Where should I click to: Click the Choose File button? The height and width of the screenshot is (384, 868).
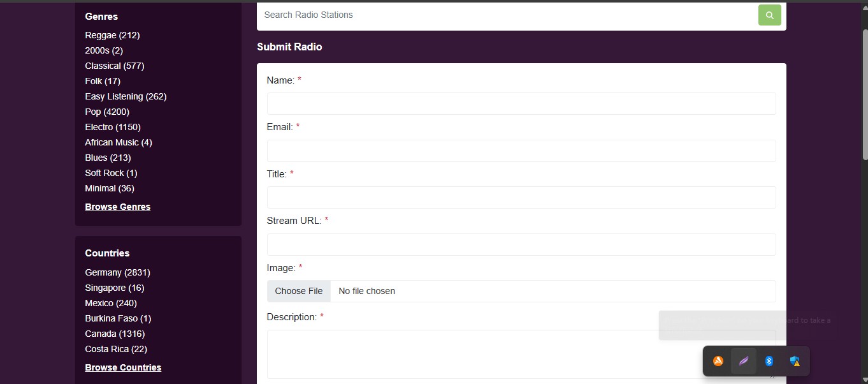pos(299,291)
